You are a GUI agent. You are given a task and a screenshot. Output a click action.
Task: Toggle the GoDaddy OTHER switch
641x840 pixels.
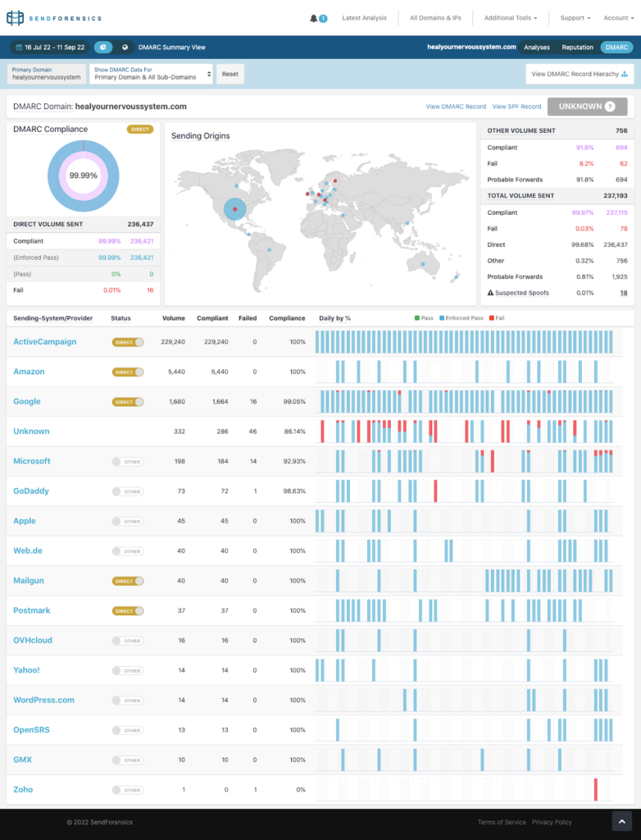click(x=127, y=491)
